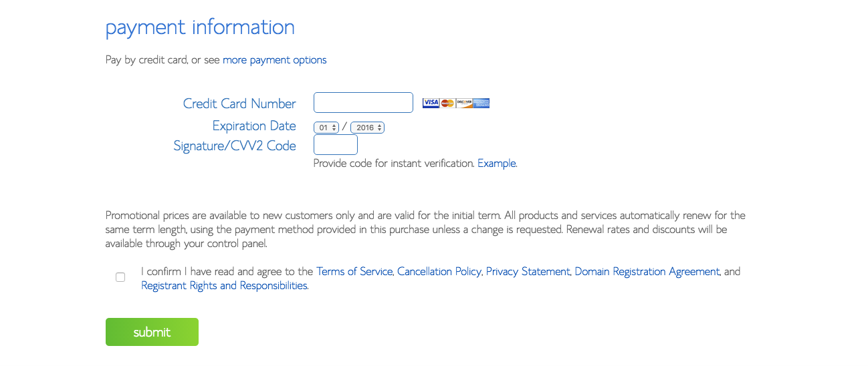Click the Expiration Date label
The width and height of the screenshot is (868, 366).
point(254,126)
